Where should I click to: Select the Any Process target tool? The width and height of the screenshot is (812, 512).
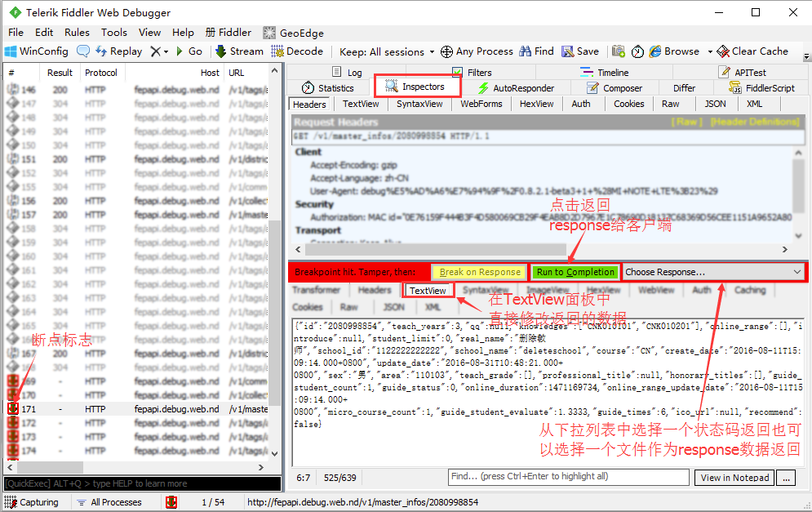pyautogui.click(x=477, y=51)
